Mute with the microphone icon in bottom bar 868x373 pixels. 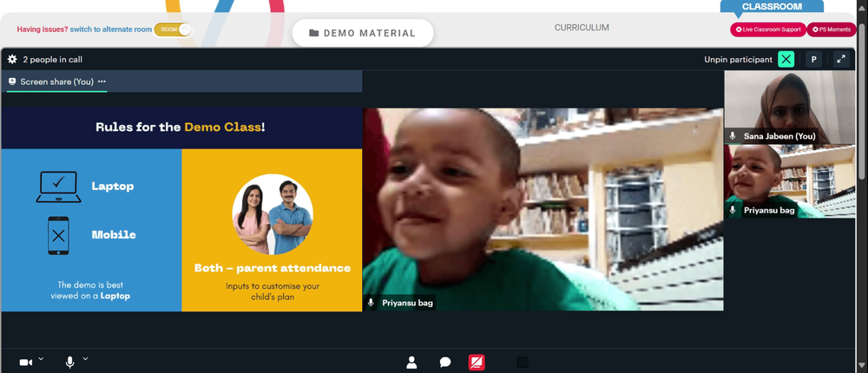point(69,363)
